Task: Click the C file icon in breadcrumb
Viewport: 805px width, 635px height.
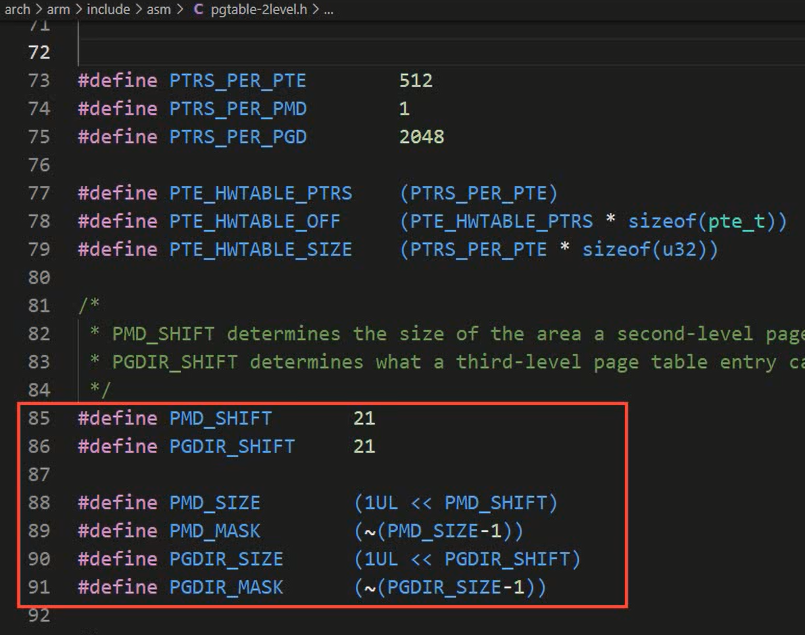Action: click(x=198, y=9)
